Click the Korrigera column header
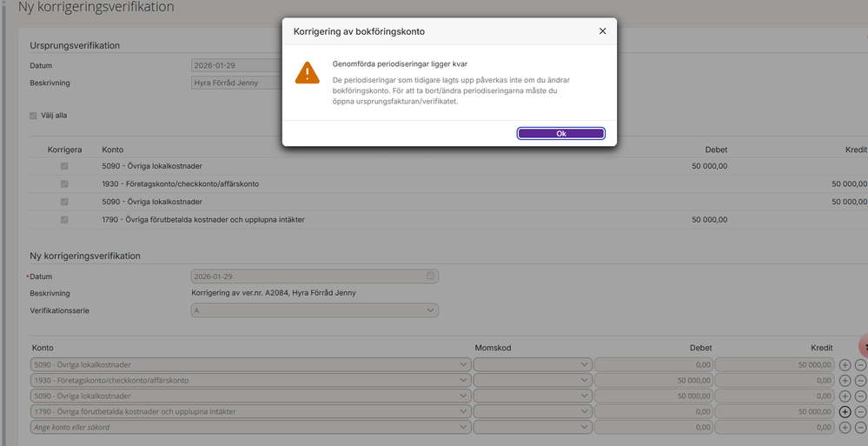Image resolution: width=868 pixels, height=446 pixels. pyautogui.click(x=65, y=150)
